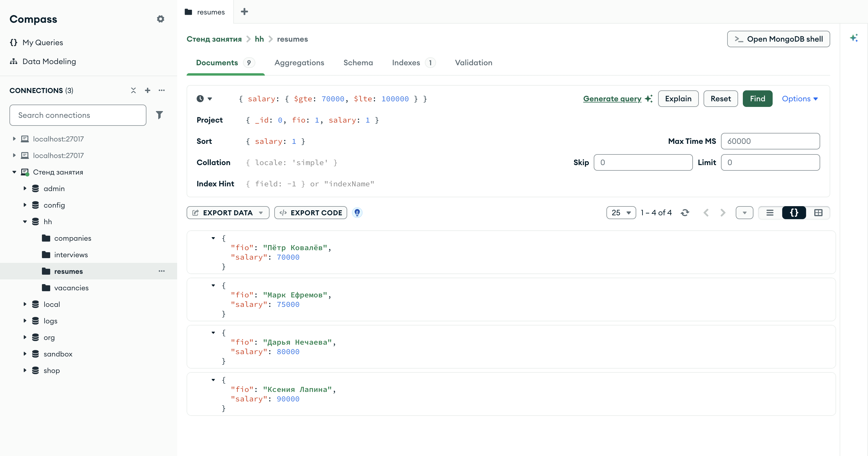
Task: Click the Explain button
Action: pos(678,98)
